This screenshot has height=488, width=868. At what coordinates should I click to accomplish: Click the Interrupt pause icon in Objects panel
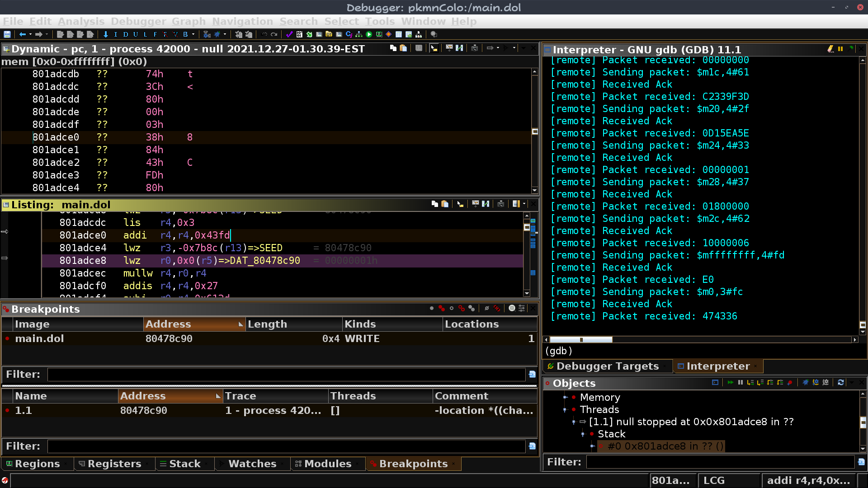pyautogui.click(x=740, y=383)
